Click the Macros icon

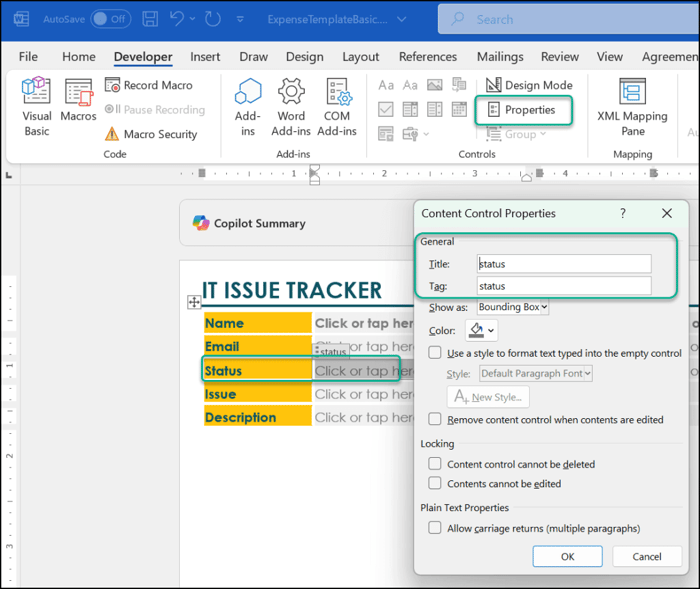coord(78,106)
